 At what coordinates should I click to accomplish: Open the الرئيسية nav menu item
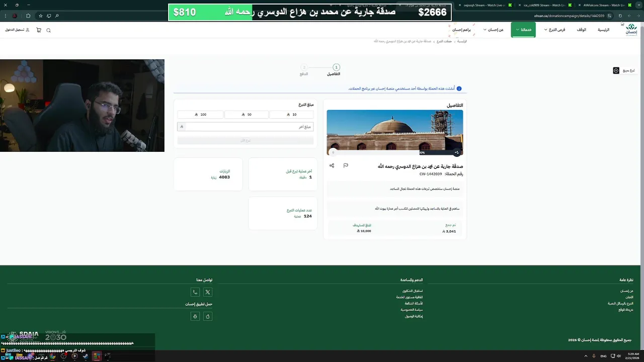point(603,30)
